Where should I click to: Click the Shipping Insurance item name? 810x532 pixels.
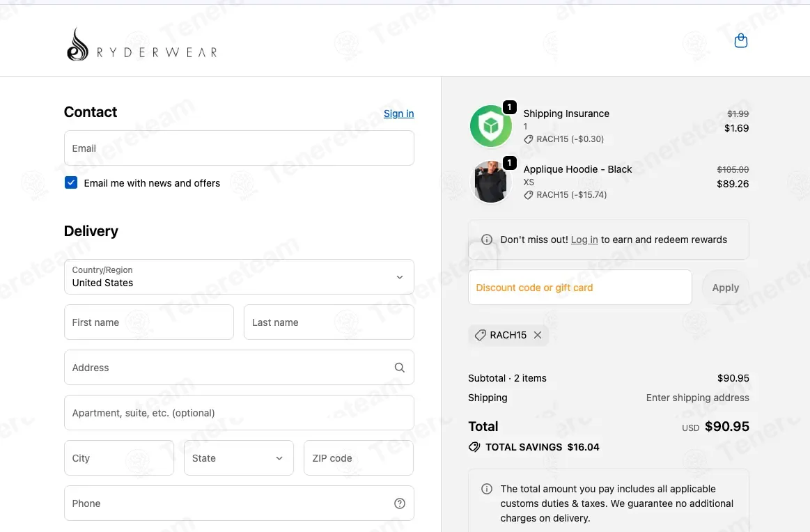(566, 114)
